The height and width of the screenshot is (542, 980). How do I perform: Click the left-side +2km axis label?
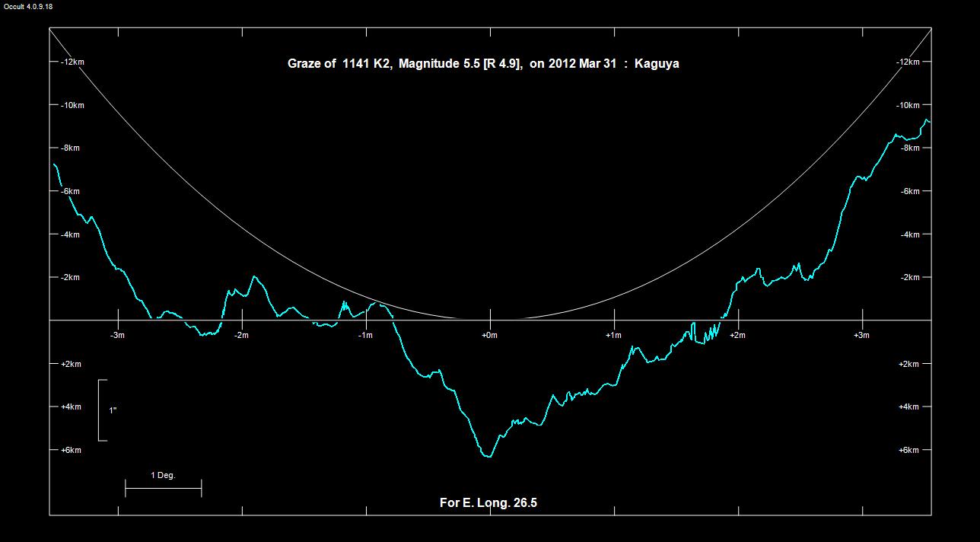point(70,364)
